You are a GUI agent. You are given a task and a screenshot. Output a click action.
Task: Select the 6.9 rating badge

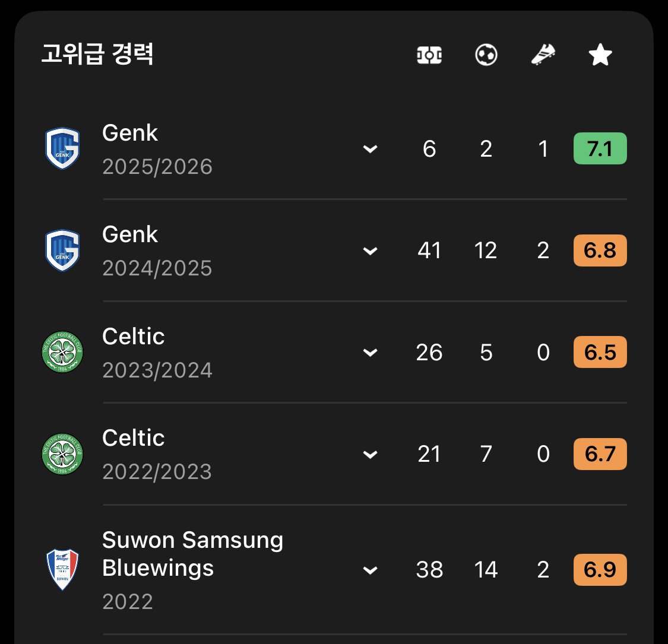600,570
